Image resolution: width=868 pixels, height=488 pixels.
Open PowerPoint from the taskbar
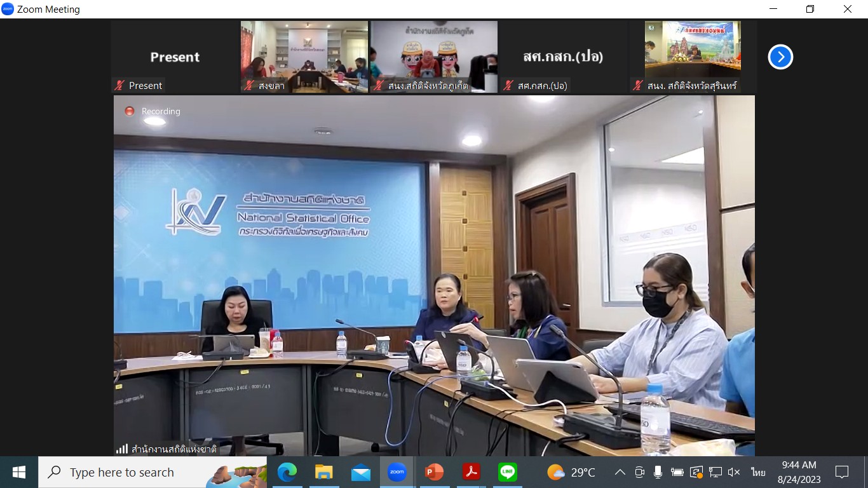(x=434, y=472)
